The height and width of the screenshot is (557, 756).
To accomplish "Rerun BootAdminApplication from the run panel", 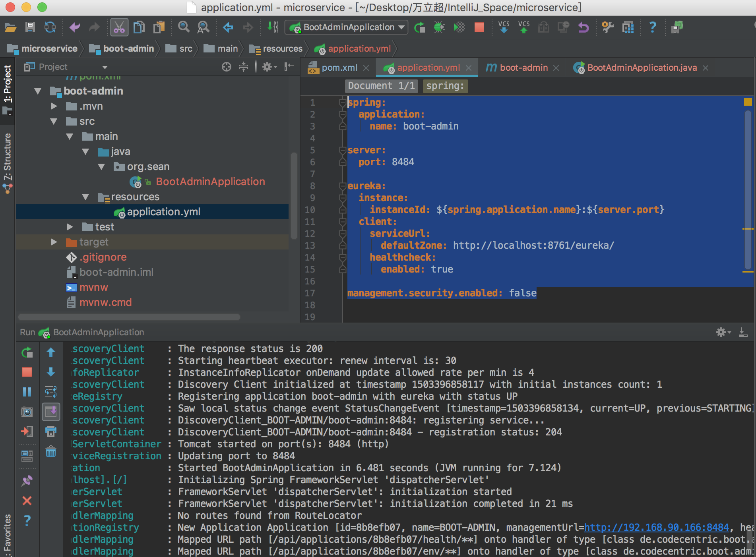I will [27, 352].
